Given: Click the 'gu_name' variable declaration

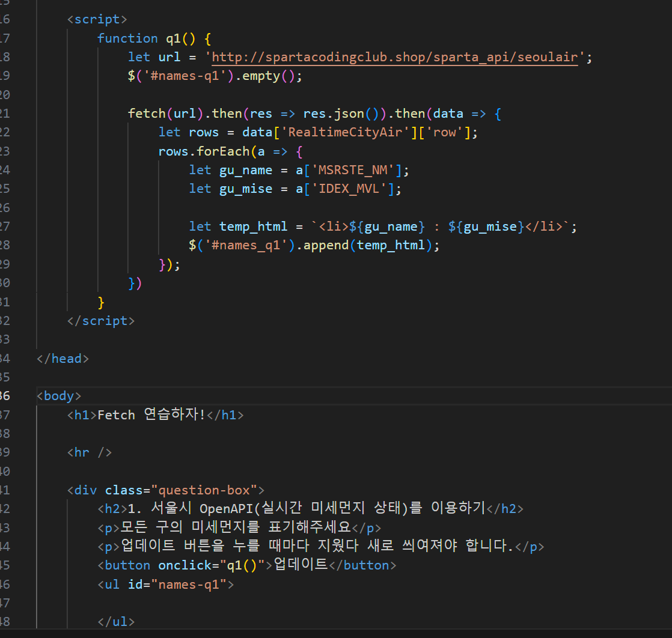Looking at the screenshot, I should (x=246, y=170).
